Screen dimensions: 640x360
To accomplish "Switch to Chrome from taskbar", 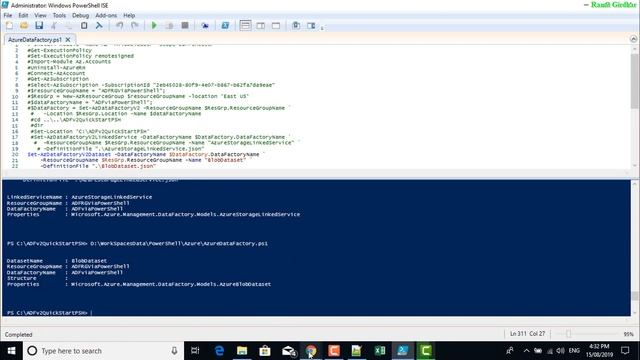I will pyautogui.click(x=311, y=351).
